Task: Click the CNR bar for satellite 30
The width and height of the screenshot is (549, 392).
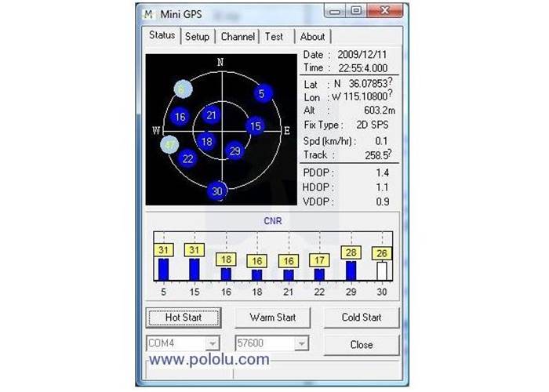Action: pos(382,270)
